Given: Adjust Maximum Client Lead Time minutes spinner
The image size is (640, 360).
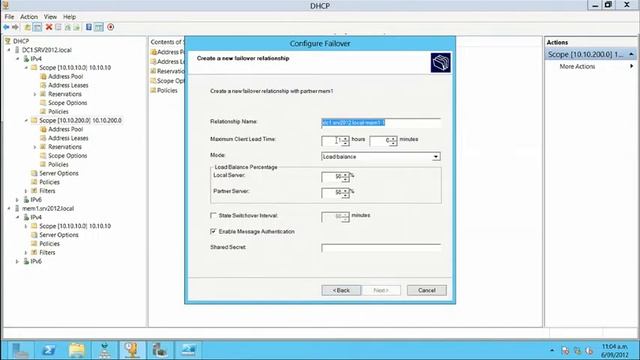Looking at the screenshot, I should point(393,141).
